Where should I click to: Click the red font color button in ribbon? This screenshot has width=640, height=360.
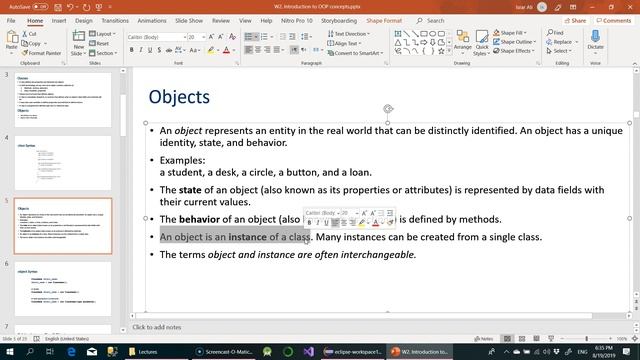click(x=227, y=50)
